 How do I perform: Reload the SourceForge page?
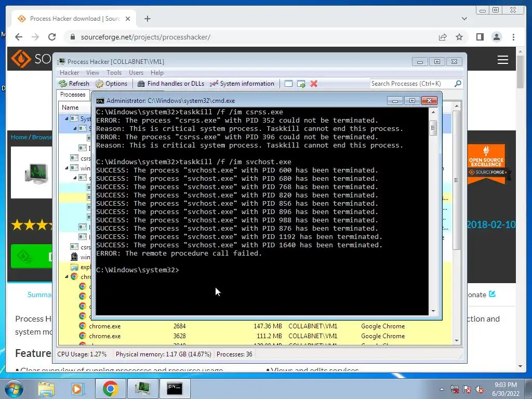(52, 37)
